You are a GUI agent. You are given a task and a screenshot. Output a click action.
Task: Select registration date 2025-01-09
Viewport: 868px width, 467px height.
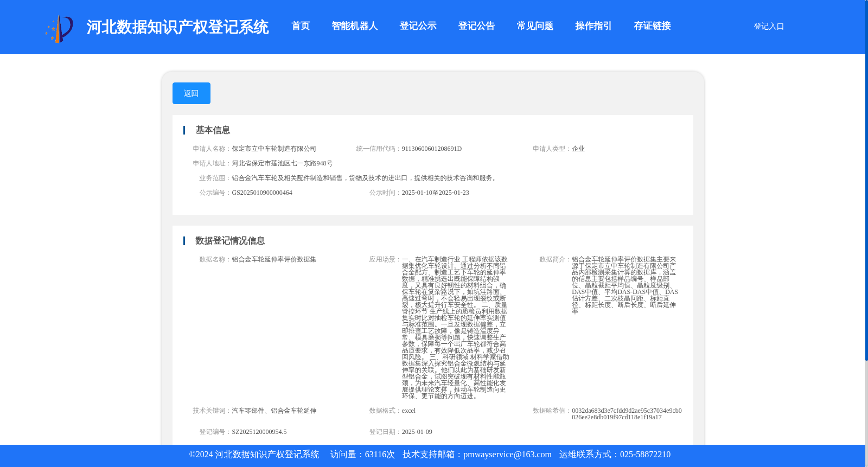point(417,432)
